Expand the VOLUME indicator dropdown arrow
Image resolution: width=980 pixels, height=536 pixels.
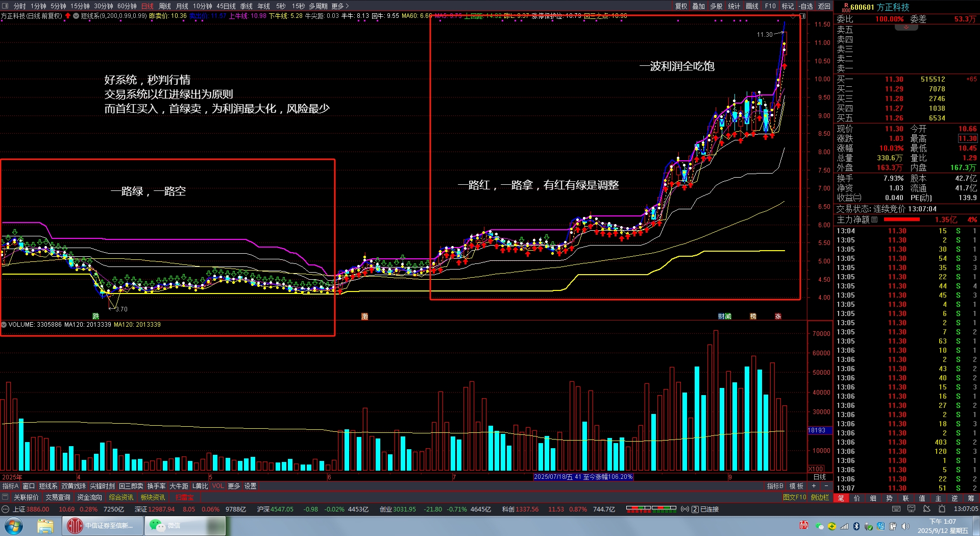4,325
